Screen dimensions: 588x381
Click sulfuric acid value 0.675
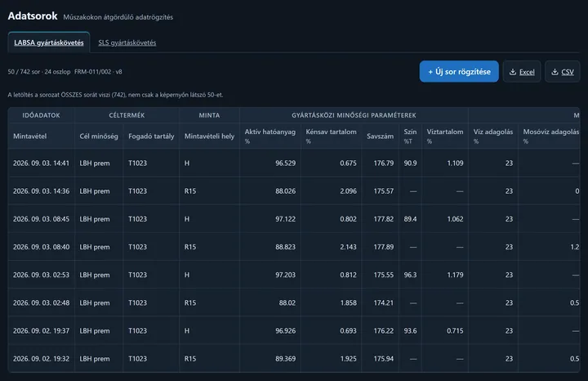[349, 163]
